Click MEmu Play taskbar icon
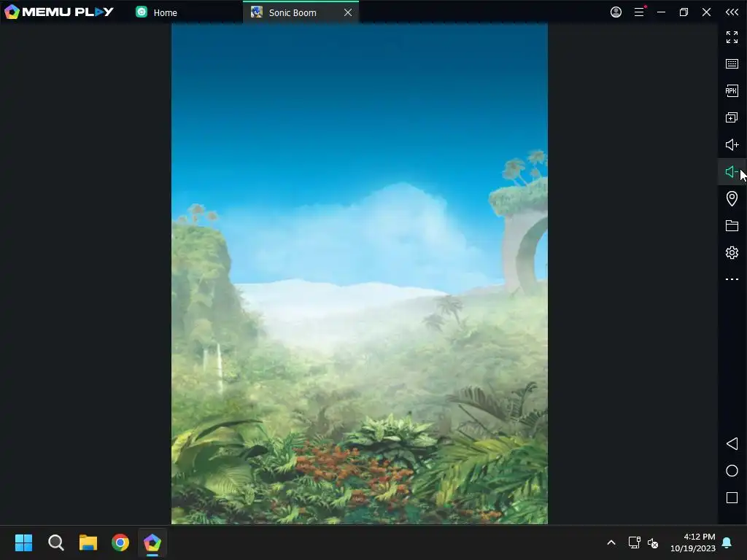This screenshot has height=560, width=747. pos(152,542)
